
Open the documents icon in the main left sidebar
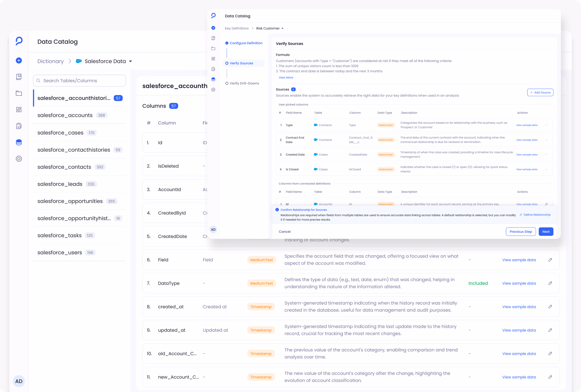coord(19,126)
